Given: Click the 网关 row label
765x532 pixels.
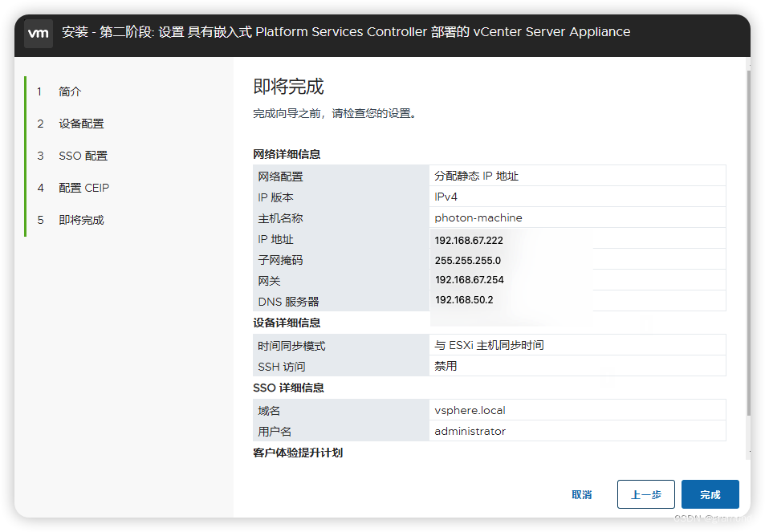Looking at the screenshot, I should 269,282.
